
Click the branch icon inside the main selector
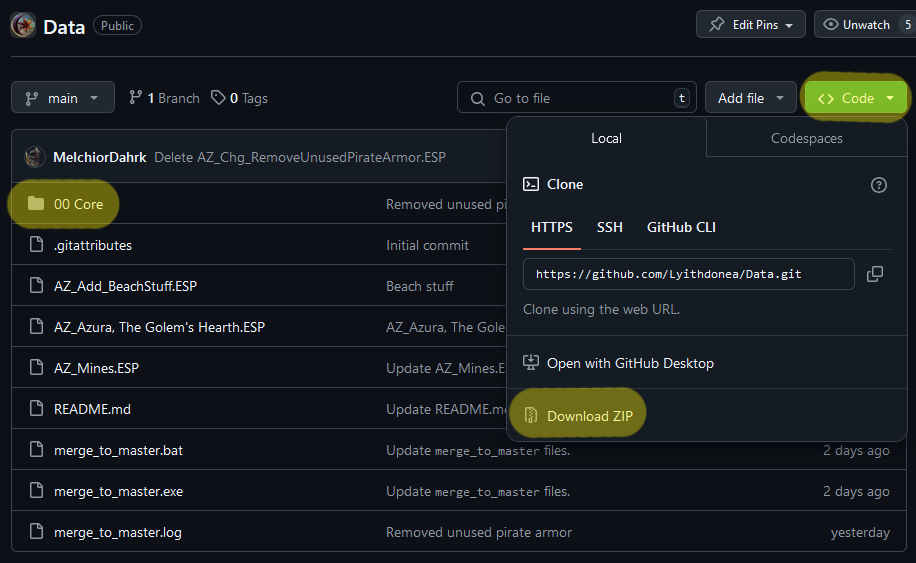32,98
